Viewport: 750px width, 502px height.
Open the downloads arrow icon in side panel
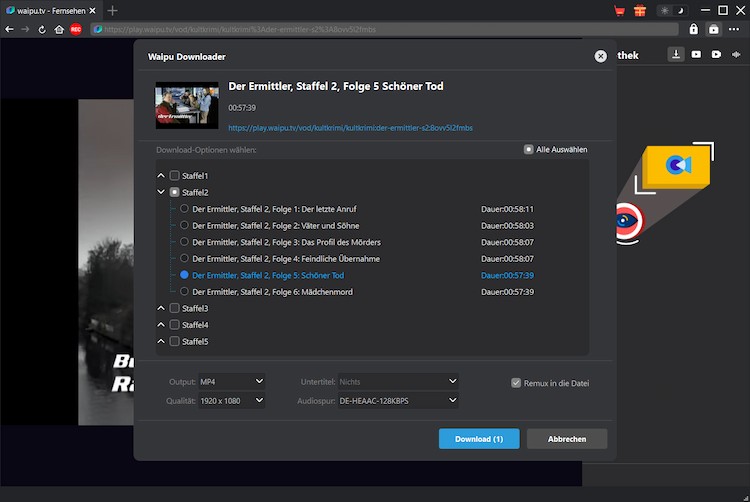coord(676,54)
